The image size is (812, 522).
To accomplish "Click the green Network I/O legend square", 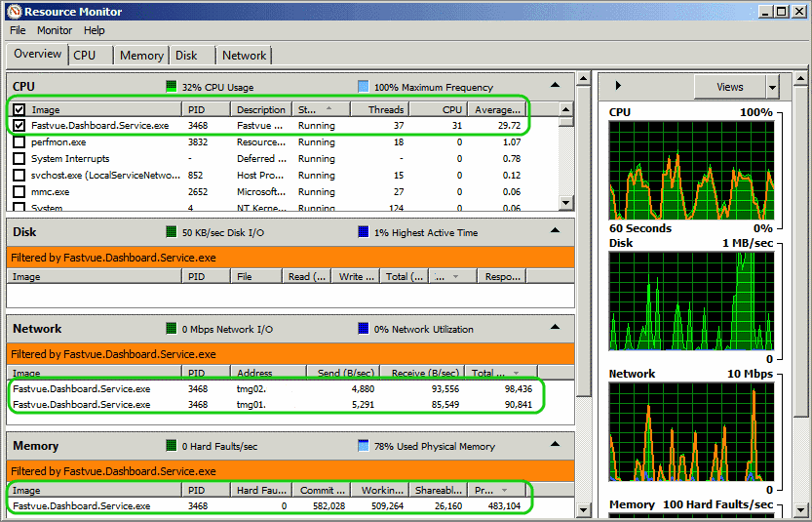I will click(x=171, y=328).
